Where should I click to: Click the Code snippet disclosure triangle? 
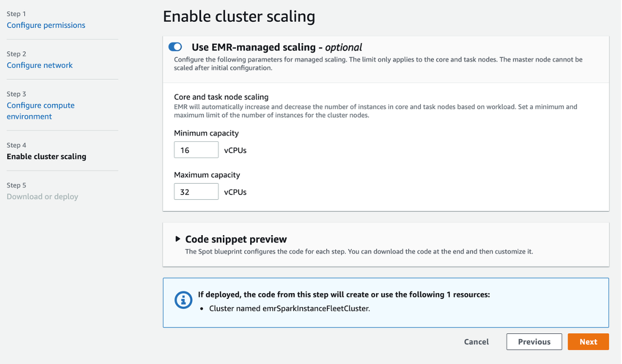(177, 239)
